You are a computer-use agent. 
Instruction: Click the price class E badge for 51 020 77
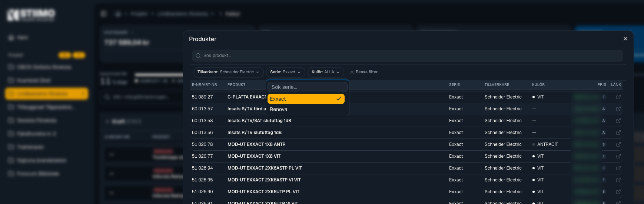[x=604, y=156]
